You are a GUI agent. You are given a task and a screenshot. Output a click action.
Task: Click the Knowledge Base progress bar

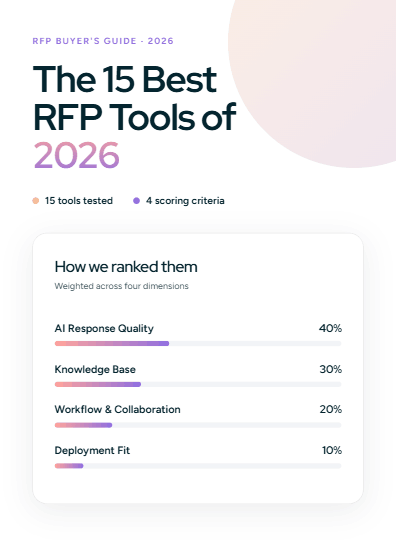[x=198, y=384]
